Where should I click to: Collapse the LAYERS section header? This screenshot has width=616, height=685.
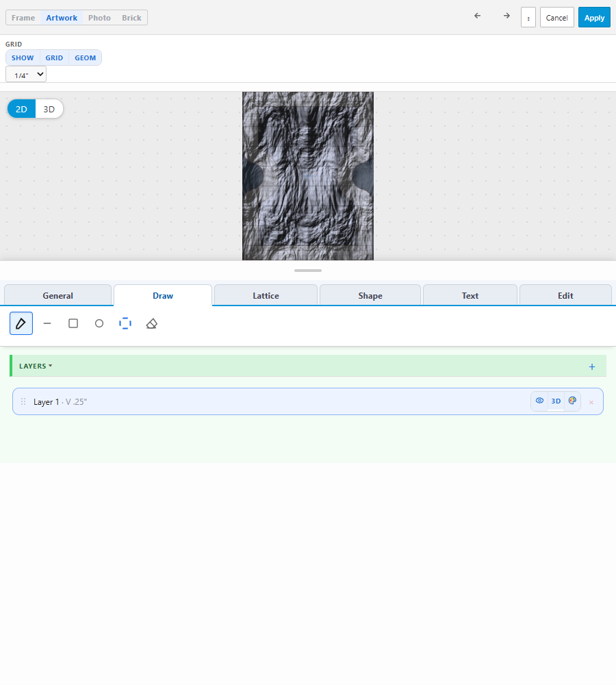[x=36, y=366]
